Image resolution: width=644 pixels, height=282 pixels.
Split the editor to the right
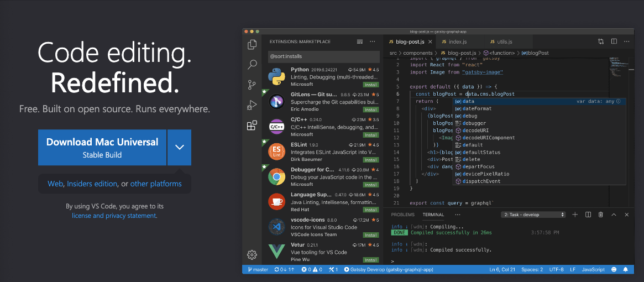614,41
